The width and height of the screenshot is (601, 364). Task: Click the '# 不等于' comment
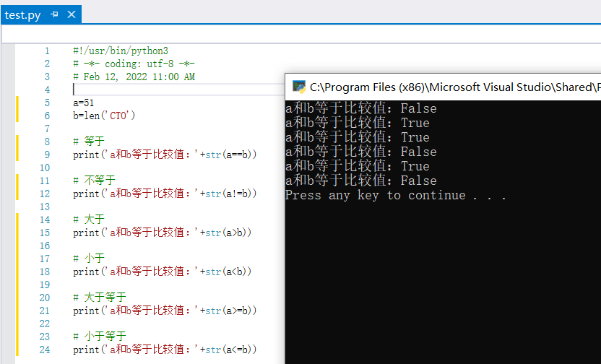(x=94, y=181)
